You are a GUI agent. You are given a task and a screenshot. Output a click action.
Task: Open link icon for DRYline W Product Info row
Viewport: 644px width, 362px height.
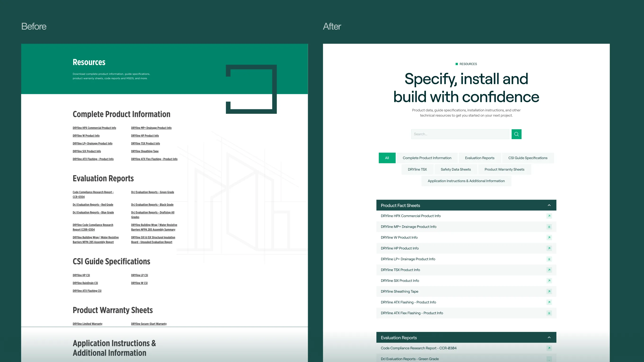tap(549, 237)
